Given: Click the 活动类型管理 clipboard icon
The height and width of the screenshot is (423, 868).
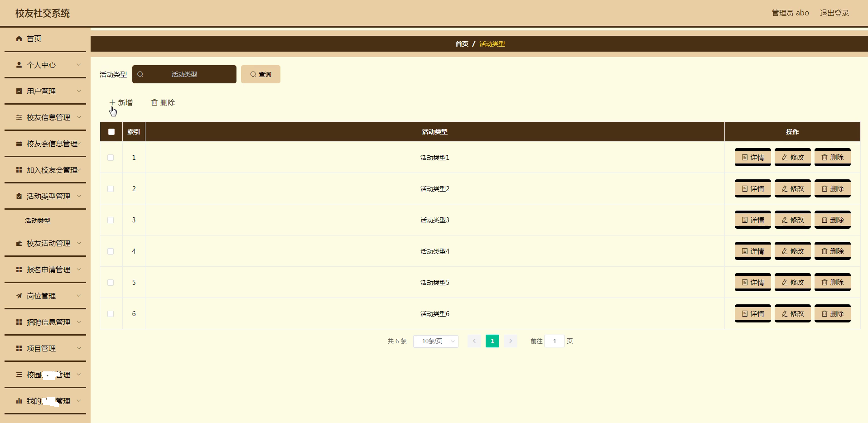Looking at the screenshot, I should [x=19, y=197].
